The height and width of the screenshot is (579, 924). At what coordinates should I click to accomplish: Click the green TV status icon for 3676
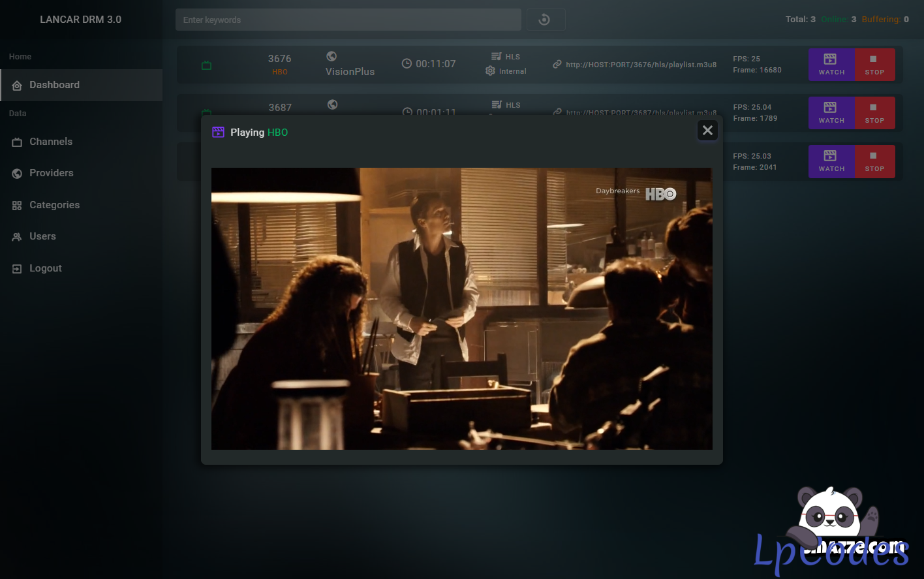[206, 65]
